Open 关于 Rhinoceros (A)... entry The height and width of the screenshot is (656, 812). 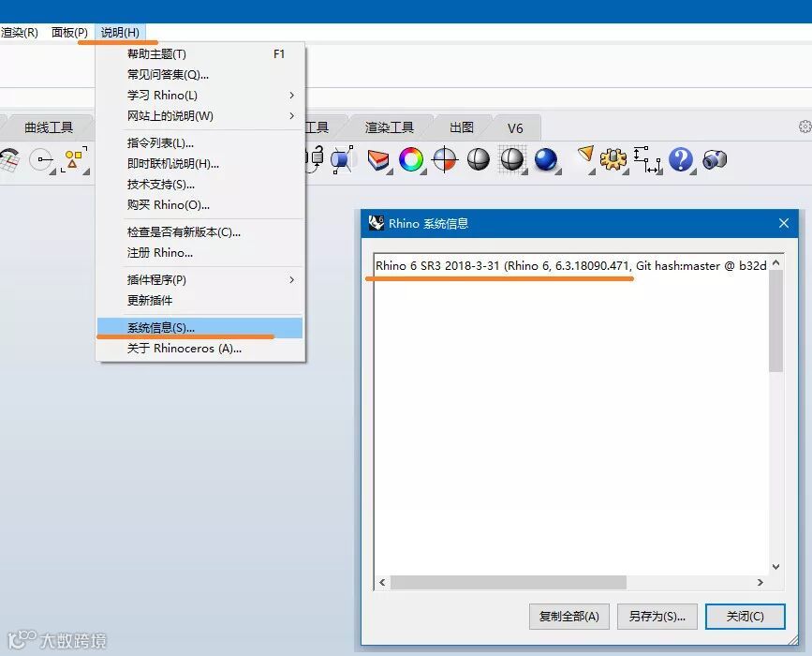coord(200,349)
